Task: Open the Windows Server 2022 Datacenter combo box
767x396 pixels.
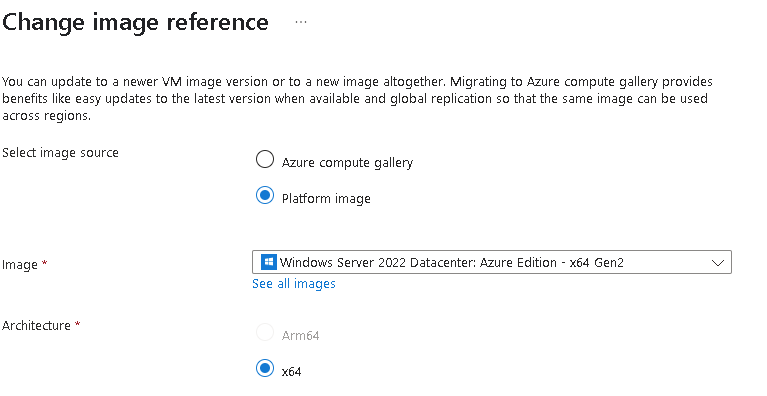Action: pyautogui.click(x=492, y=262)
